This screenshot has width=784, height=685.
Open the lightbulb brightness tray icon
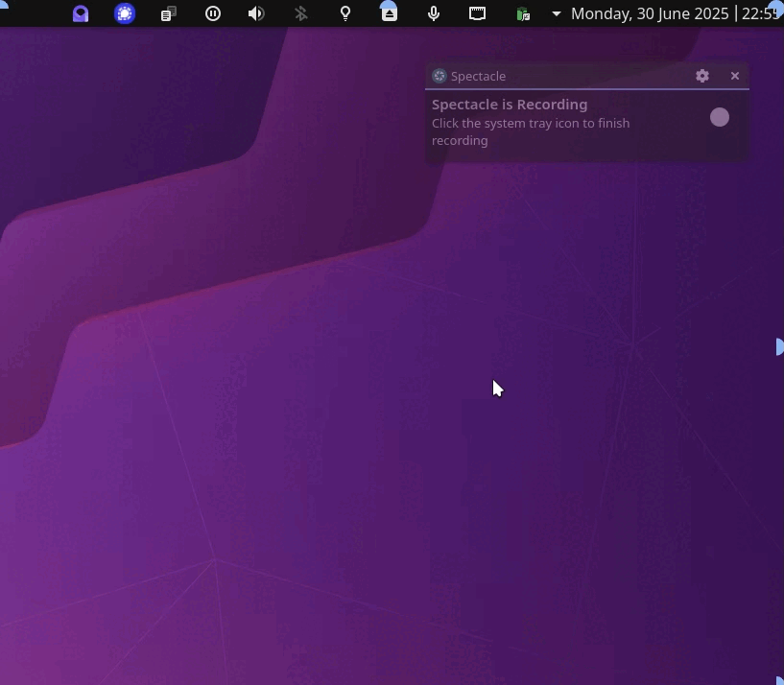click(345, 13)
